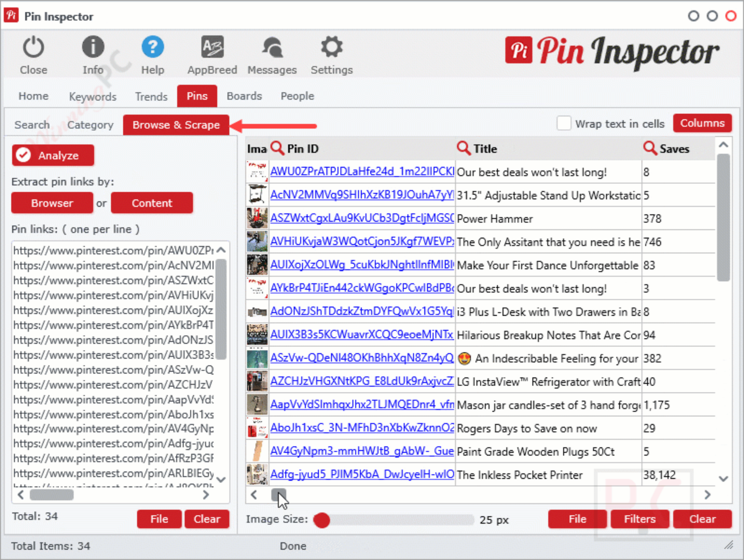Enable Wrap text in cells checkbox

point(564,123)
